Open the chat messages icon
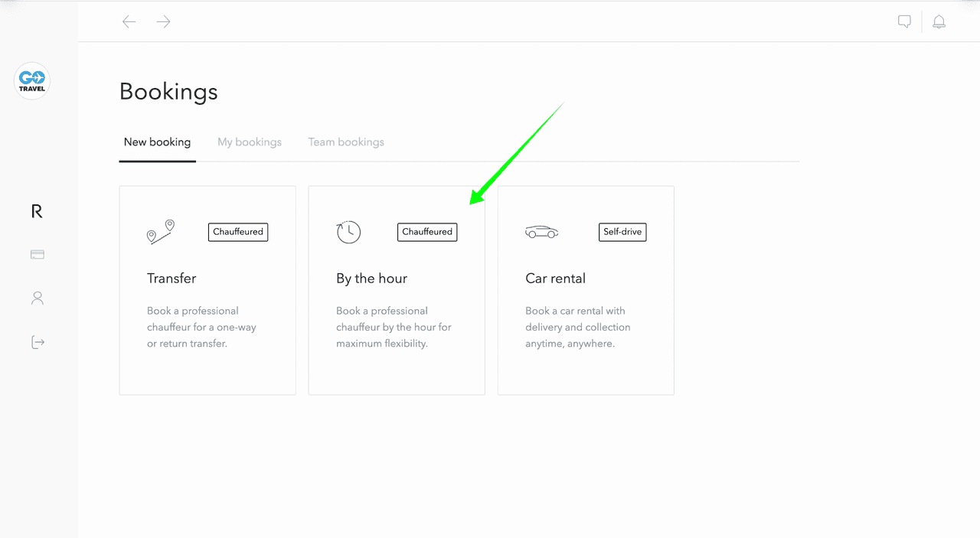Screen dimensions: 980x538 click(x=904, y=22)
